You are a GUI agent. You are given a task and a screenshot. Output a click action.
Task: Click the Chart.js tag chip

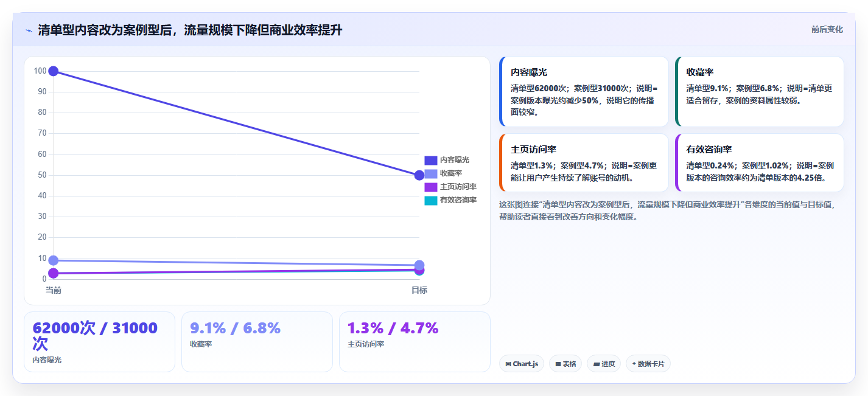pyautogui.click(x=522, y=364)
